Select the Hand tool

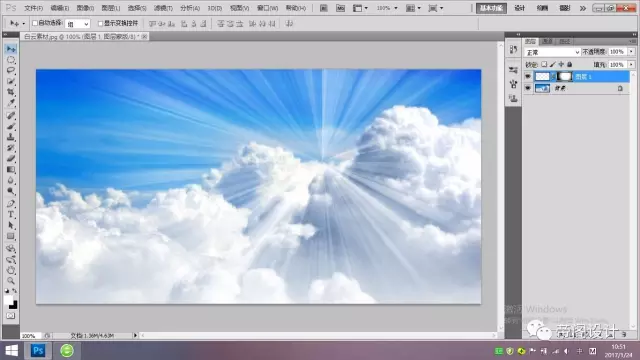tap(11, 270)
